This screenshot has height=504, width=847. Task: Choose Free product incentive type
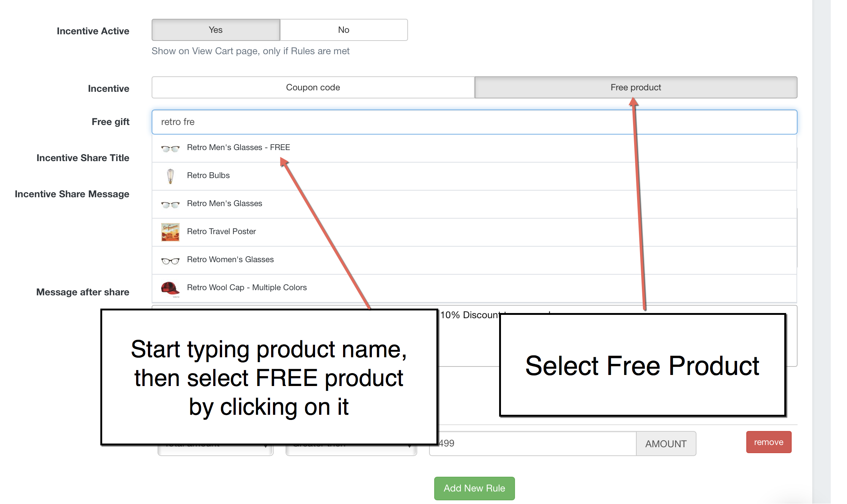pos(636,87)
